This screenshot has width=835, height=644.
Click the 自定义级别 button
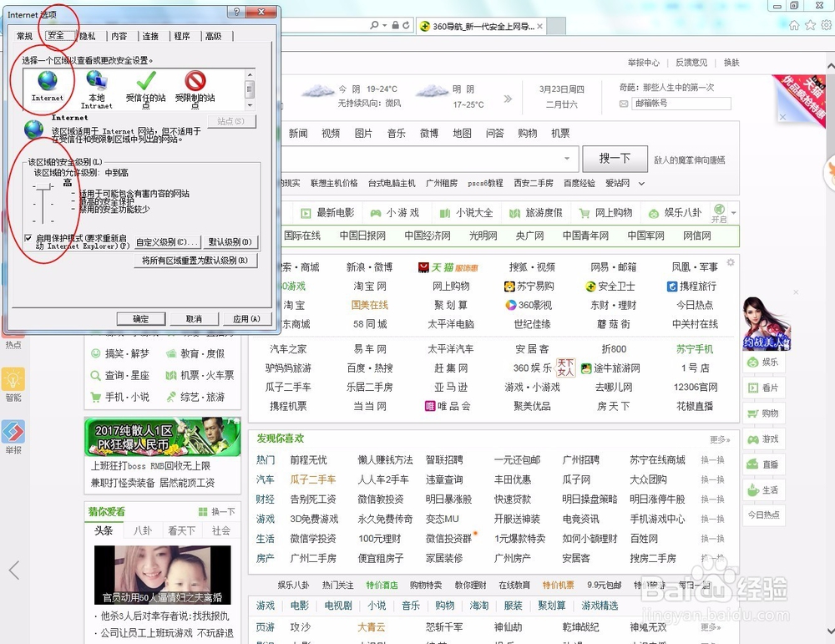[x=167, y=242]
